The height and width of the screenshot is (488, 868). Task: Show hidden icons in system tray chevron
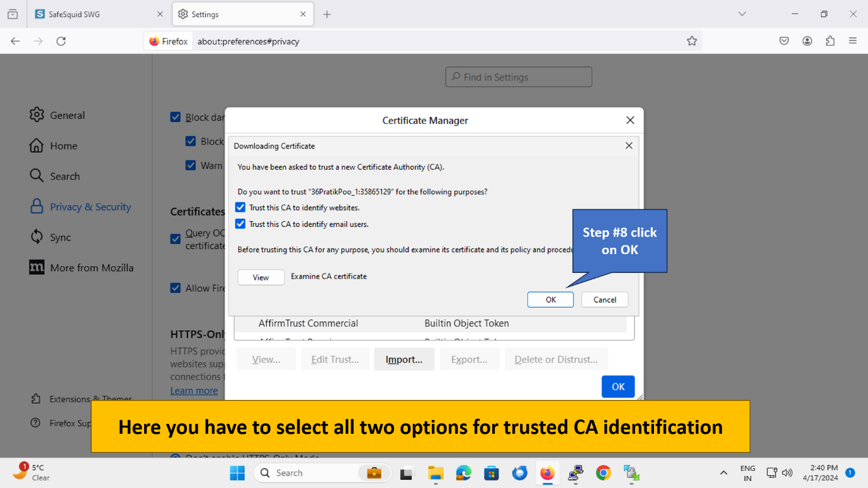point(723,473)
